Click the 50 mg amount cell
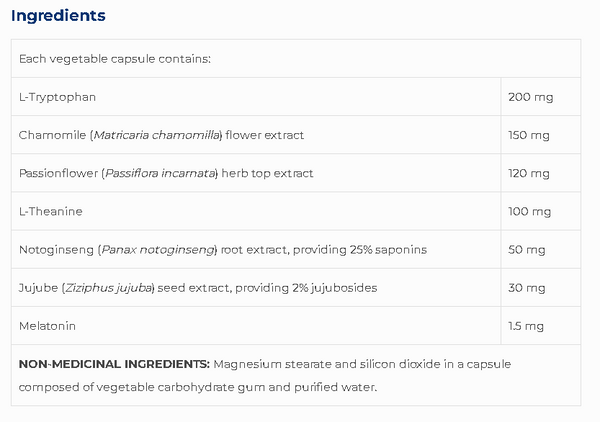The image size is (600, 422). (x=541, y=250)
